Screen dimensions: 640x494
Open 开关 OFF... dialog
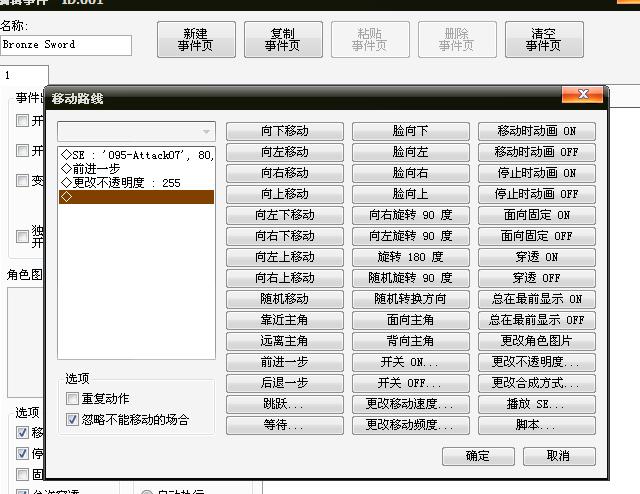[x=411, y=383]
